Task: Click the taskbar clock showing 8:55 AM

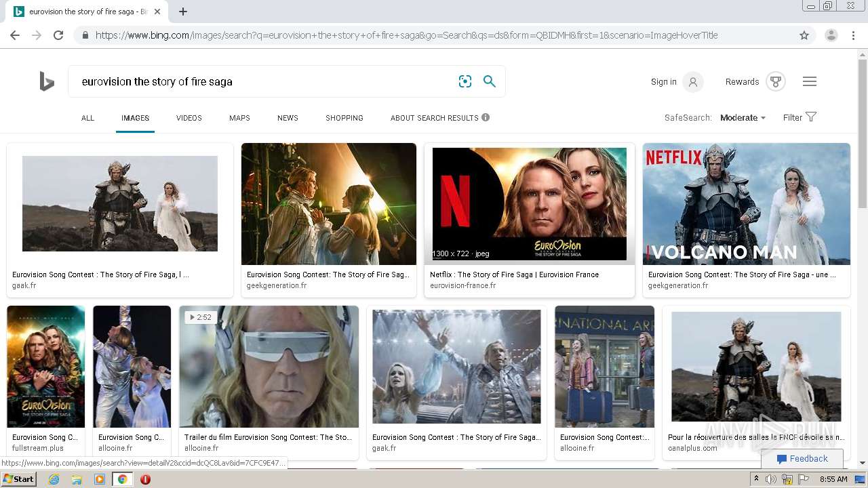Action: [833, 479]
